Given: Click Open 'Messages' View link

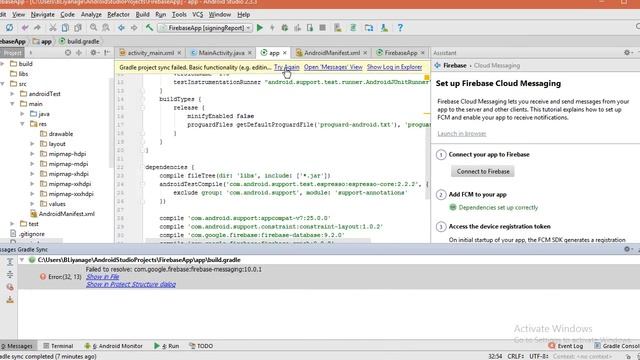Looking at the screenshot, I should 333,67.
